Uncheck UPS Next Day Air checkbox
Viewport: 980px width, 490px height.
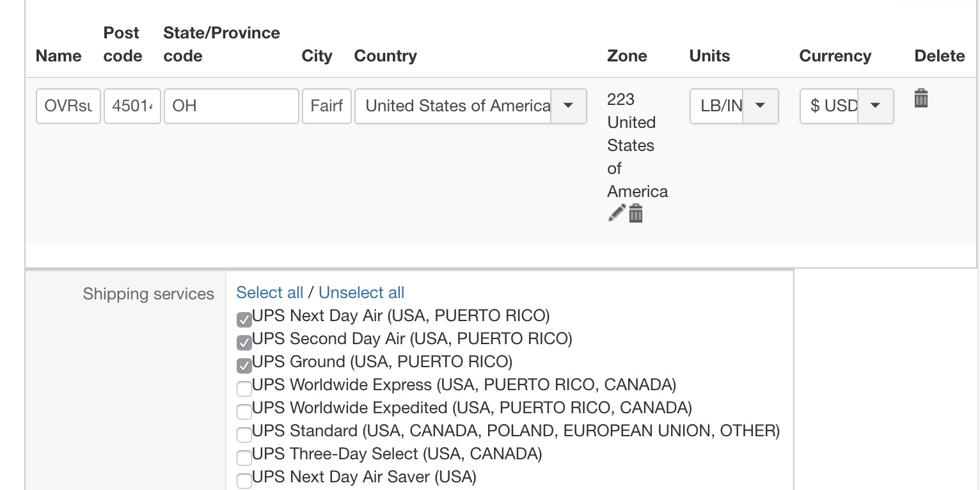(x=244, y=319)
